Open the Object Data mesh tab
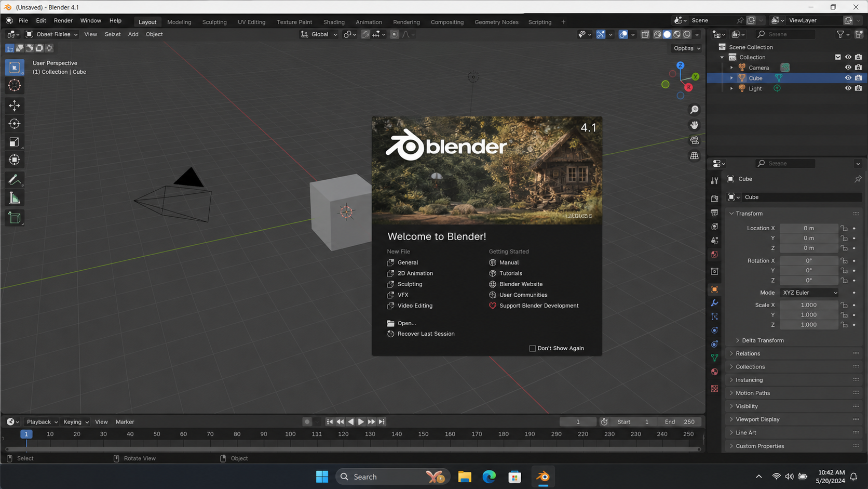Viewport: 868px width, 489px height. coord(715,358)
